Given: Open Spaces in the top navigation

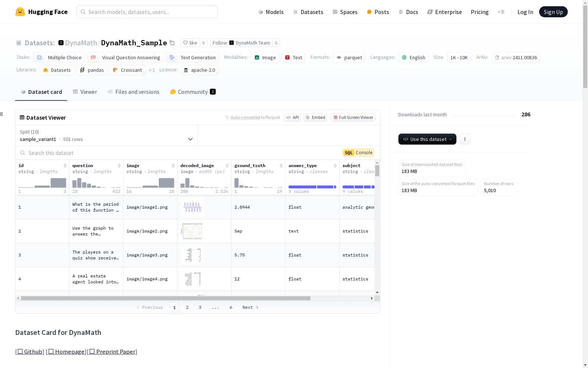Looking at the screenshot, I should click(x=345, y=12).
